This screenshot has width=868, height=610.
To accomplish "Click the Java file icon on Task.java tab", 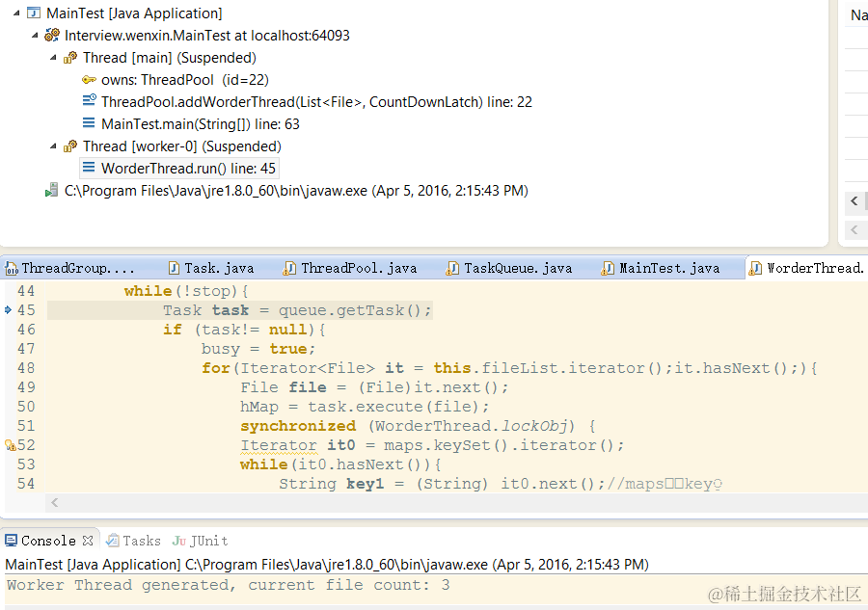I will click(x=174, y=268).
